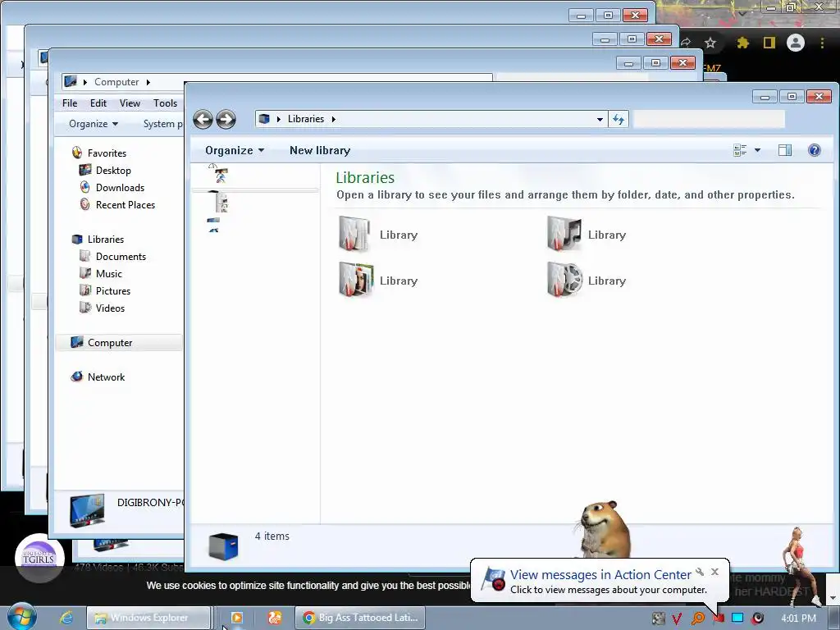Expand the arrow after Libraries breadcrumb
This screenshot has width=840, height=630.
[x=333, y=119]
